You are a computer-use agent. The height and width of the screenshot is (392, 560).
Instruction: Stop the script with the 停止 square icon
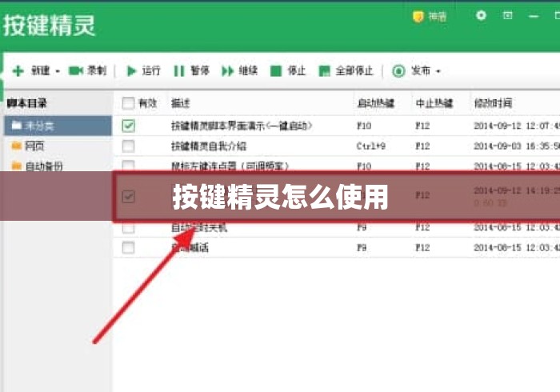coord(276,71)
